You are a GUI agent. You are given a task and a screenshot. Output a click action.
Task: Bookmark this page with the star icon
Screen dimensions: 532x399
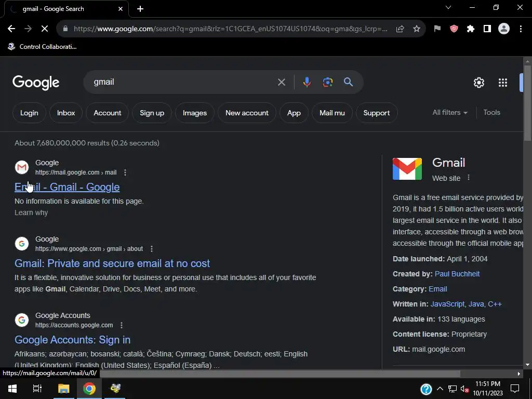417,29
